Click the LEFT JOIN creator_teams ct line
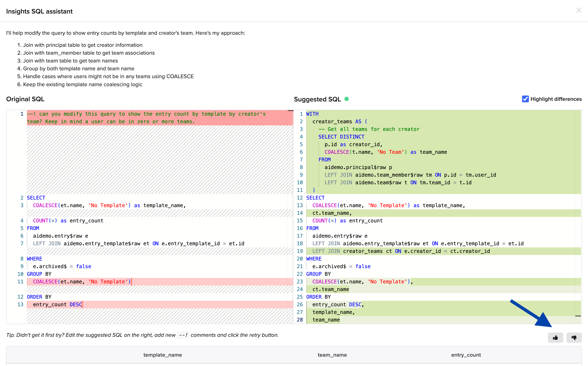The height and width of the screenshot is (366, 588). [x=401, y=251]
